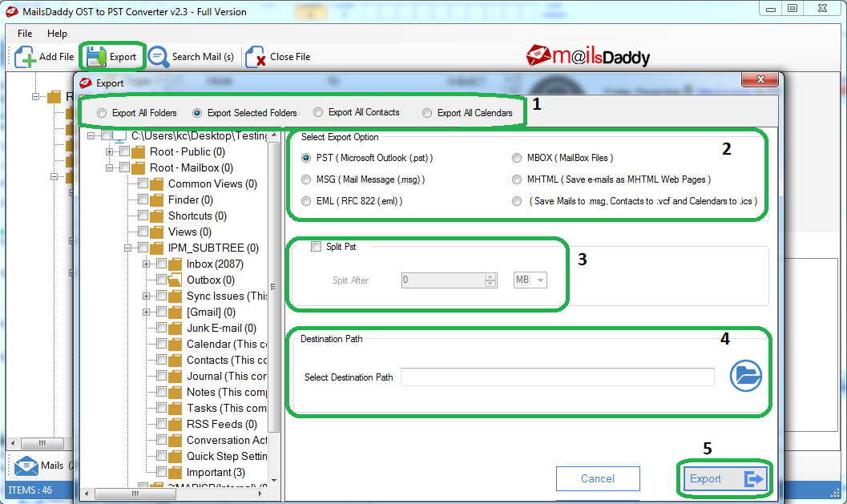Click the RSS Feeds folder icon
This screenshot has height=504, width=847.
pyautogui.click(x=175, y=425)
